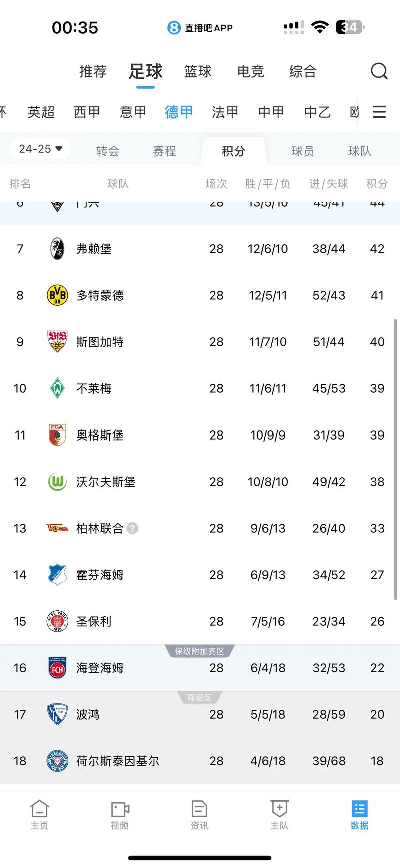Tap the question mark beside 柏林联合

pos(131,528)
